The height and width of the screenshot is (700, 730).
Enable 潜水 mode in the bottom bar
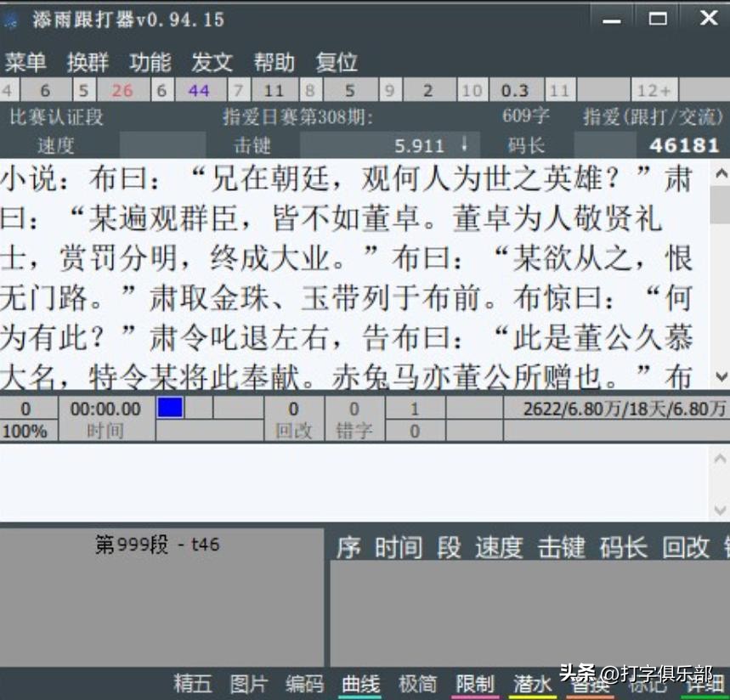pyautogui.click(x=530, y=684)
